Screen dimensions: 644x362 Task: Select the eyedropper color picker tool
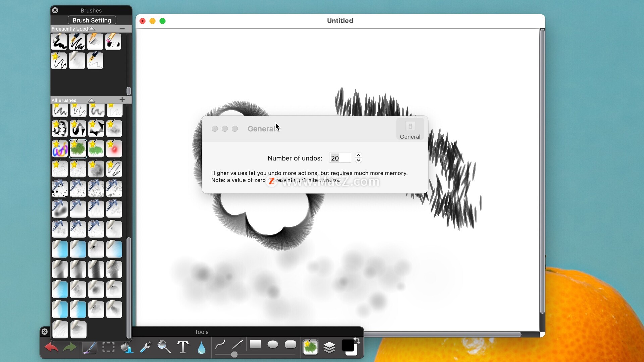coord(145,347)
